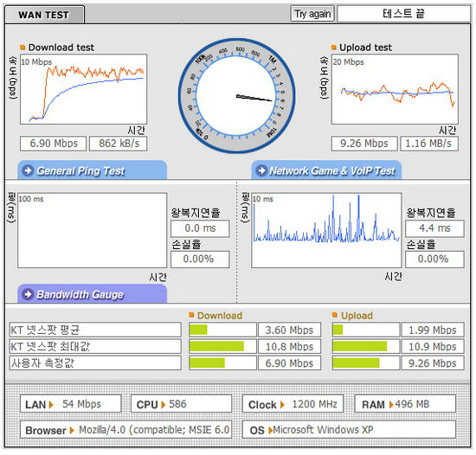
Task: Click the orange arrow next to Clock
Action: (282, 405)
